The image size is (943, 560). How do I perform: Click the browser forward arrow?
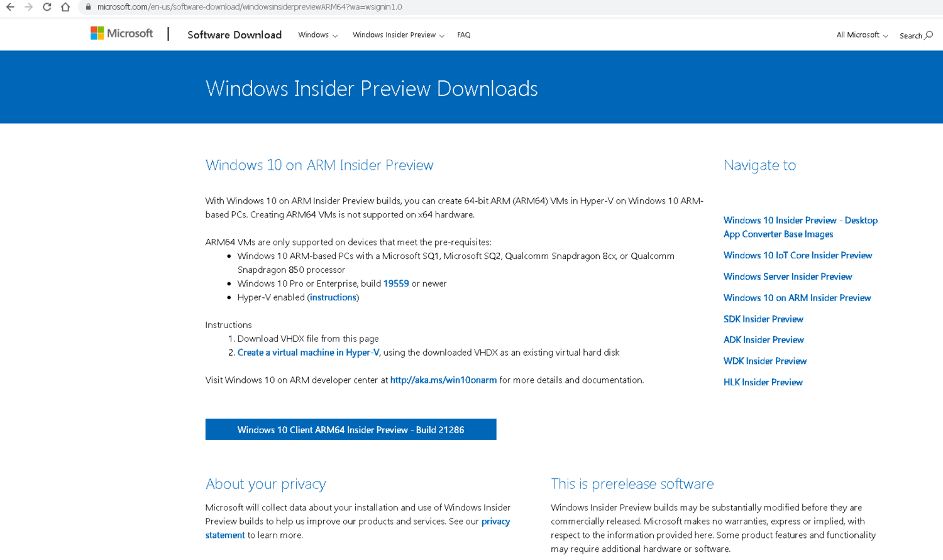(28, 7)
